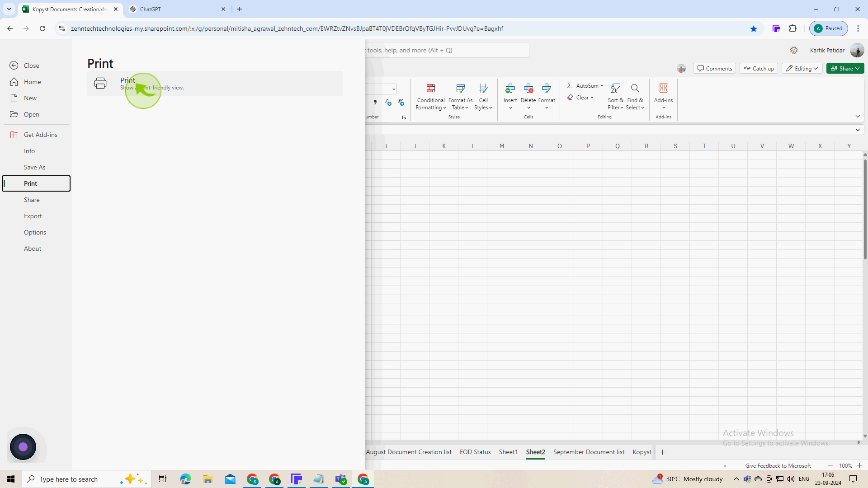Open Cell Styles gallery
Screen dimensions: 868x488
pos(483,97)
